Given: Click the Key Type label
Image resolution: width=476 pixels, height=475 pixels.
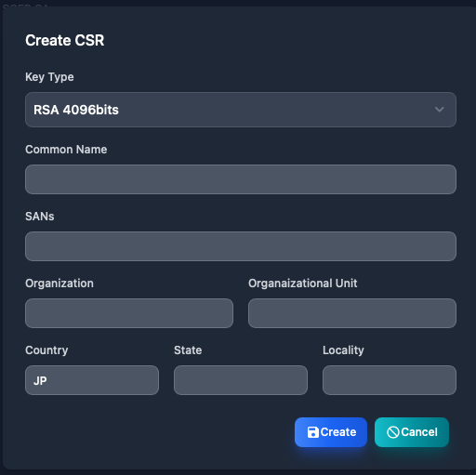Looking at the screenshot, I should pyautogui.click(x=49, y=77).
